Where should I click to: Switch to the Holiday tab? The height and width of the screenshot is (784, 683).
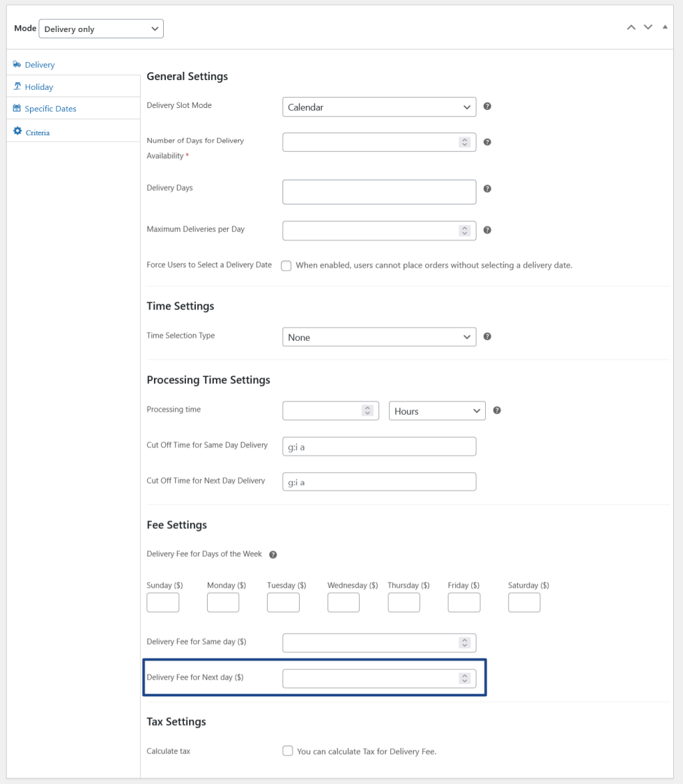pos(39,87)
